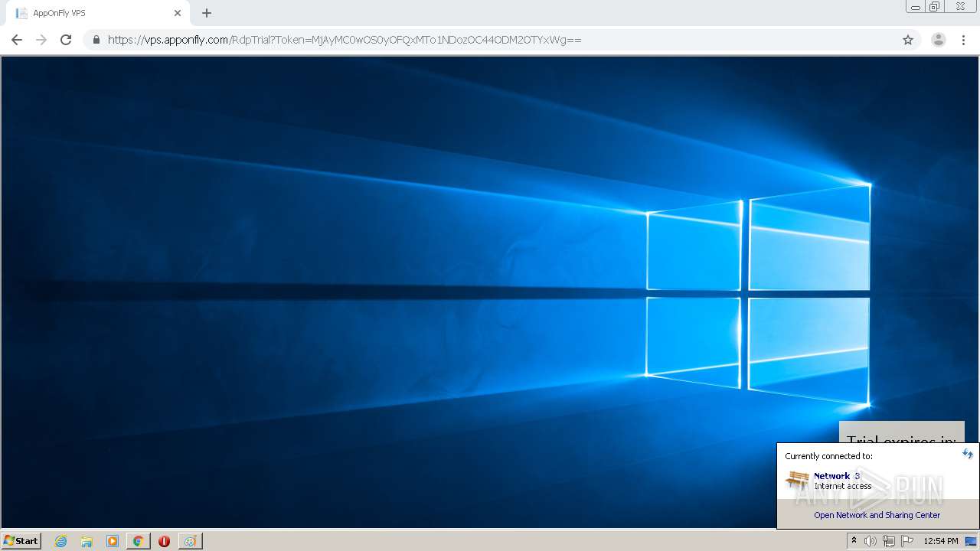Open Network and Sharing Center link

(877, 515)
